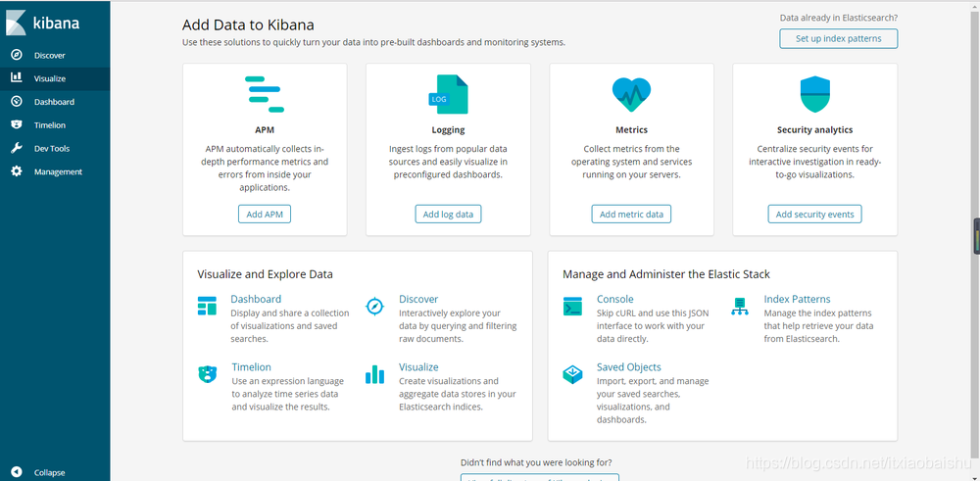The width and height of the screenshot is (980, 481).
Task: Open the Dashboard link in Visualize and Explore
Action: (256, 299)
